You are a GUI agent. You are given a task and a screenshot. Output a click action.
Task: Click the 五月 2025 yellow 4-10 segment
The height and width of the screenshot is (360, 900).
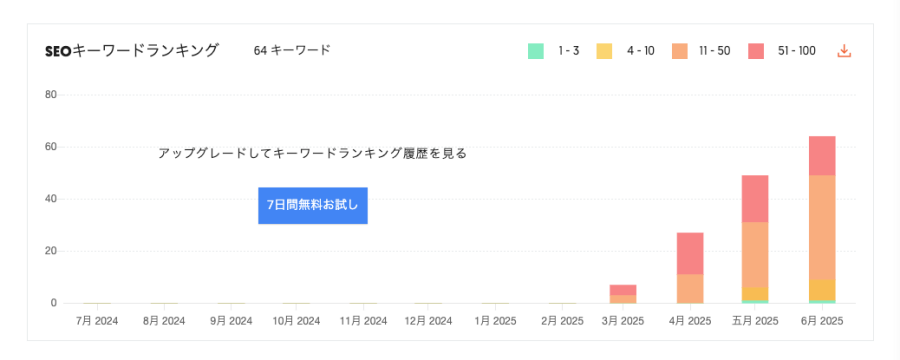click(x=755, y=293)
